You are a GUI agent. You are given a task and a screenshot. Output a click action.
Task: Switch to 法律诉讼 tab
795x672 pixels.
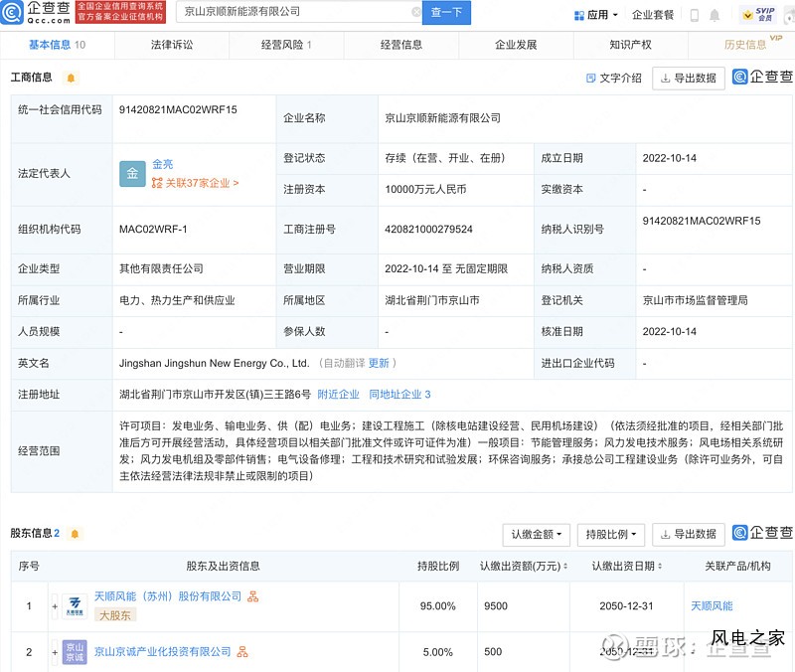pos(172,45)
